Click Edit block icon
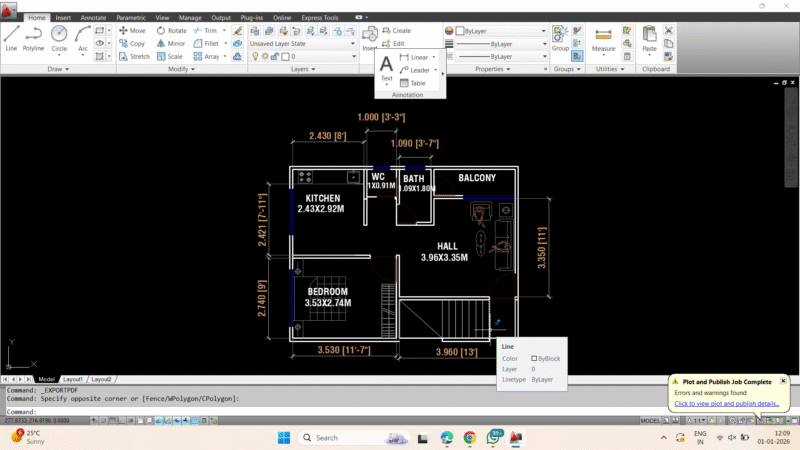 tap(393, 43)
